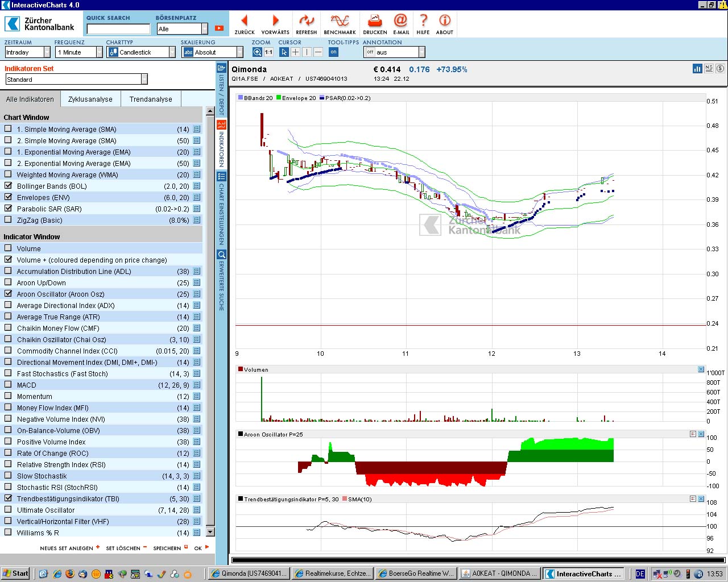Select the crosshair cursor icon

(296, 52)
